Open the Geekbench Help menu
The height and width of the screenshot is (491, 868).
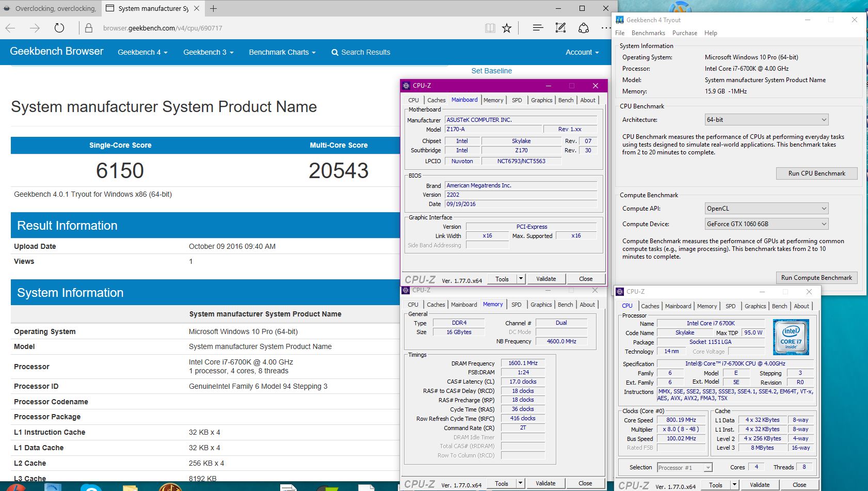[x=711, y=33]
